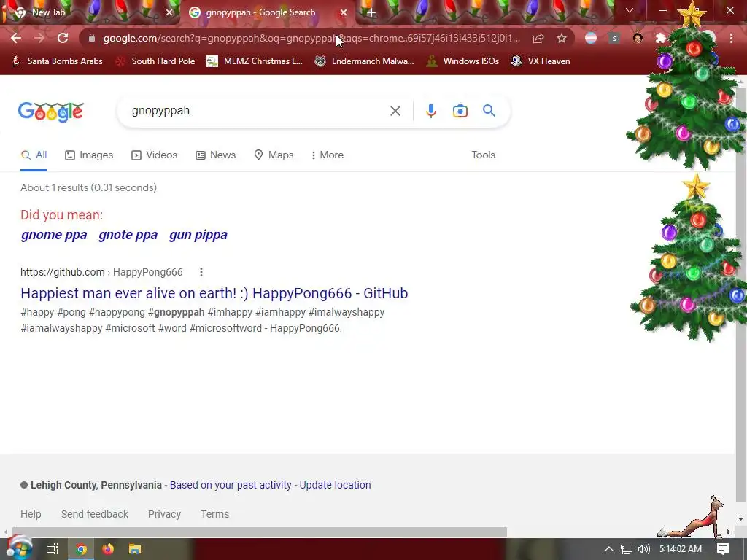Click the Google holiday logo
This screenshot has width=747, height=560.
(x=51, y=112)
